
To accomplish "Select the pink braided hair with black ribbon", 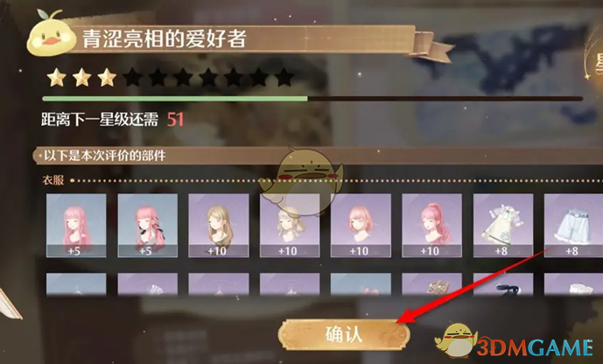I will pos(147,225).
